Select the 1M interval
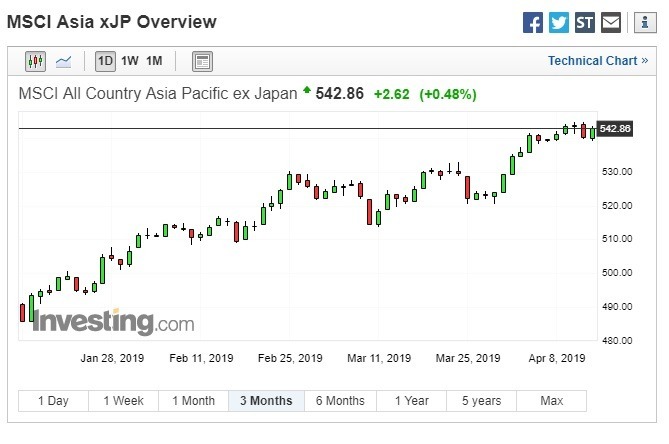Viewport: 669px width, 444px height. tap(154, 61)
